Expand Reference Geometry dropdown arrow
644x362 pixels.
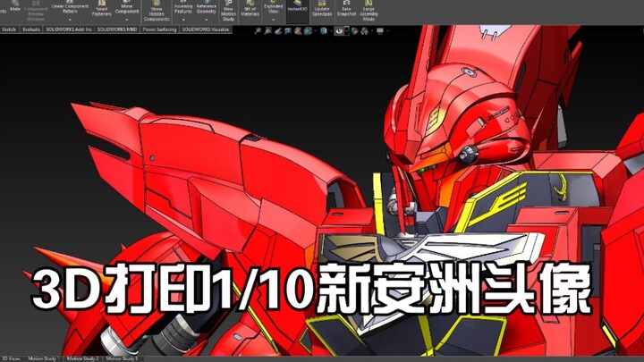pos(207,20)
